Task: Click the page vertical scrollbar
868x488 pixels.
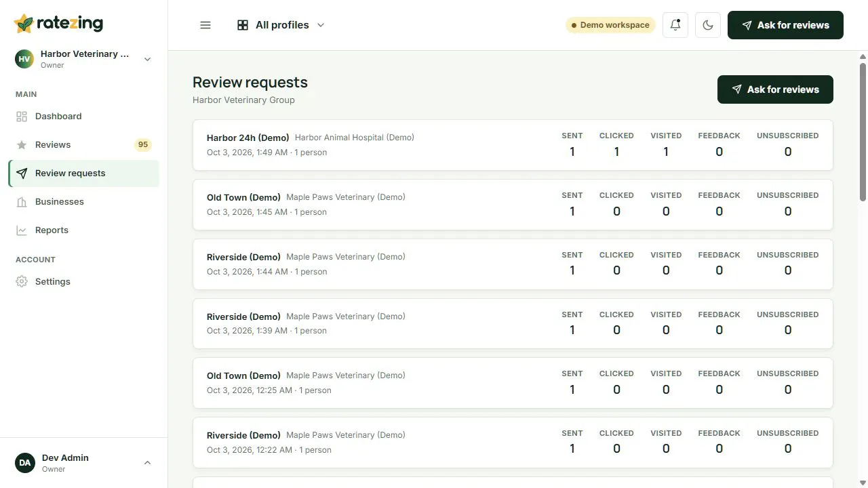Action: point(863,132)
